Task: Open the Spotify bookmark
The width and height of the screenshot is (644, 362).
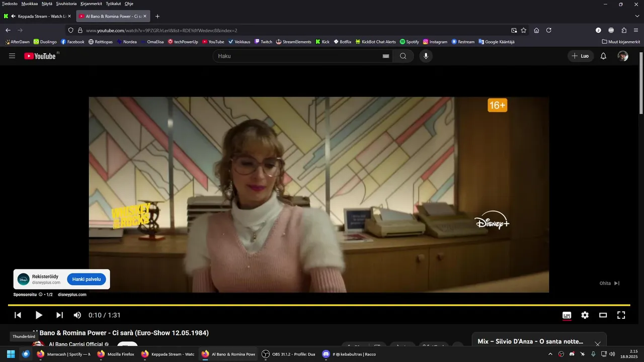Action: pos(409,42)
